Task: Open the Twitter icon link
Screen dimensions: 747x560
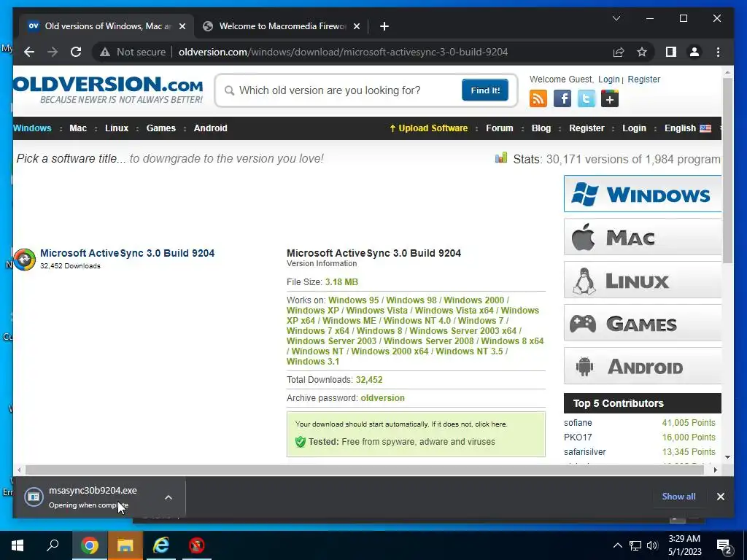Action: coord(586,99)
